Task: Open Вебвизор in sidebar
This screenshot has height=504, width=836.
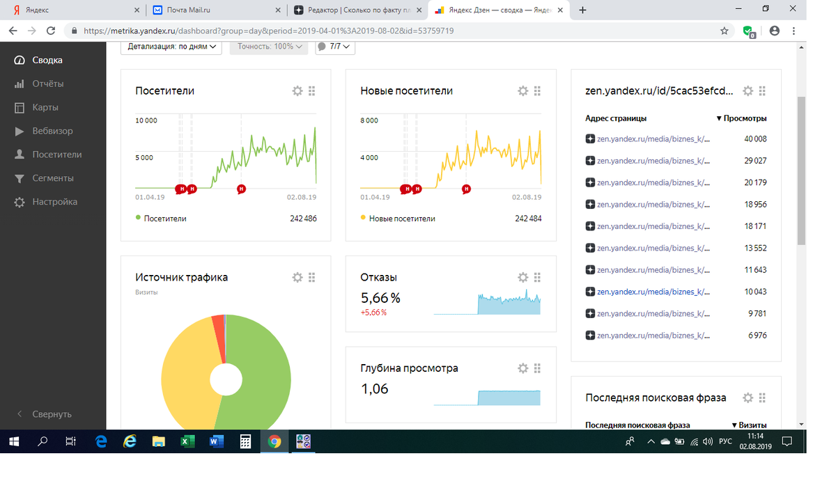Action: 53,131
